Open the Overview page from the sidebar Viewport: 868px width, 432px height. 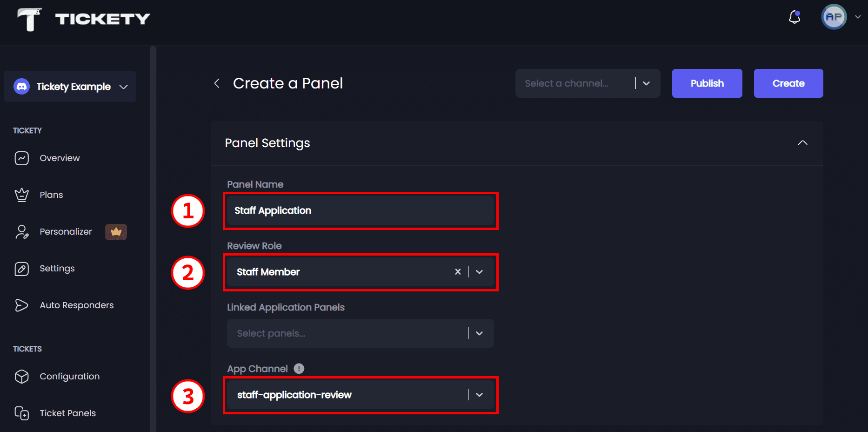point(59,158)
